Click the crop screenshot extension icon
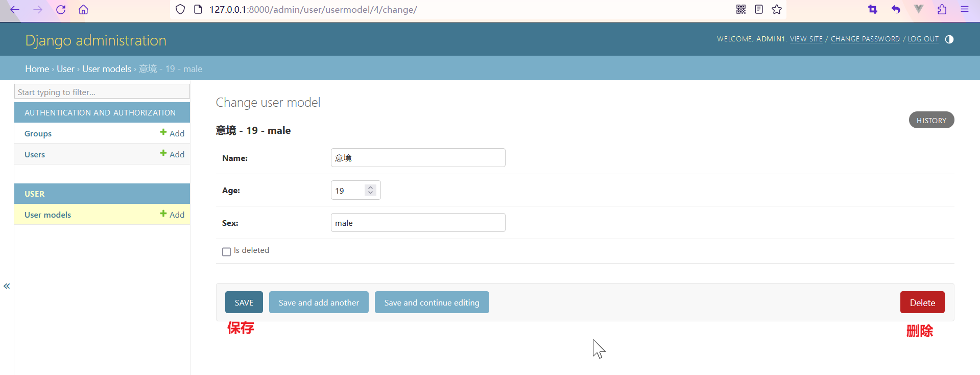 tap(873, 9)
